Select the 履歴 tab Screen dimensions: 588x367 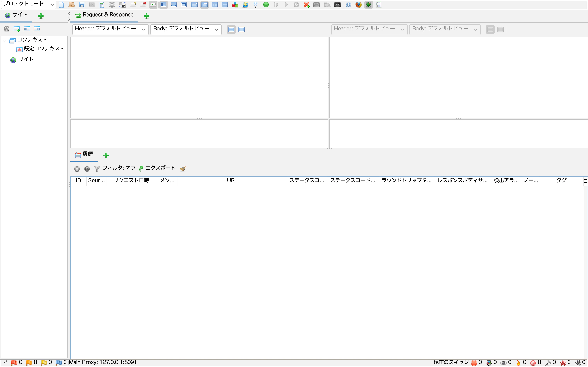click(x=84, y=154)
